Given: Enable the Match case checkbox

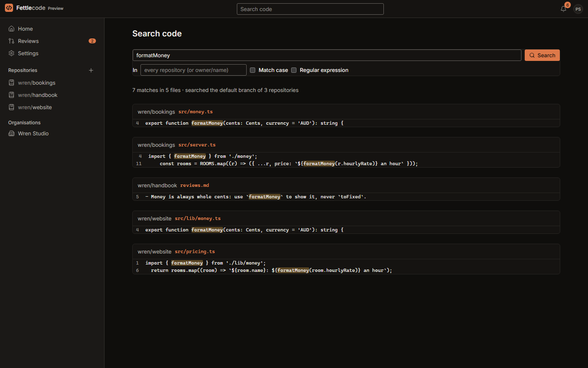Looking at the screenshot, I should (253, 70).
